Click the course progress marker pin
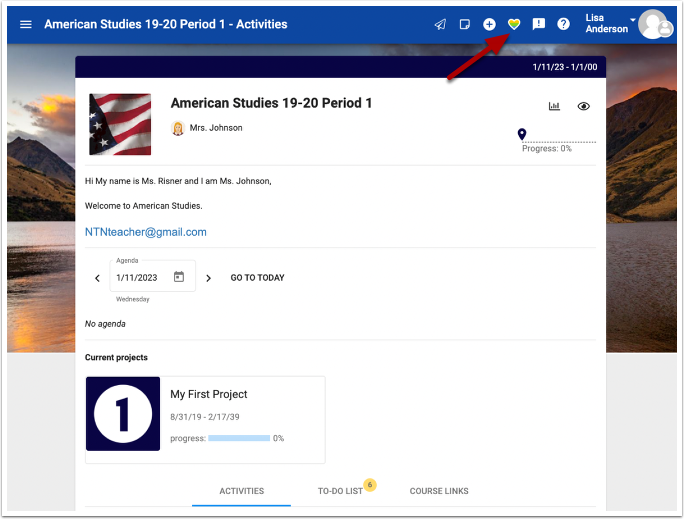Screen dimensions: 684x519 pyautogui.click(x=521, y=134)
